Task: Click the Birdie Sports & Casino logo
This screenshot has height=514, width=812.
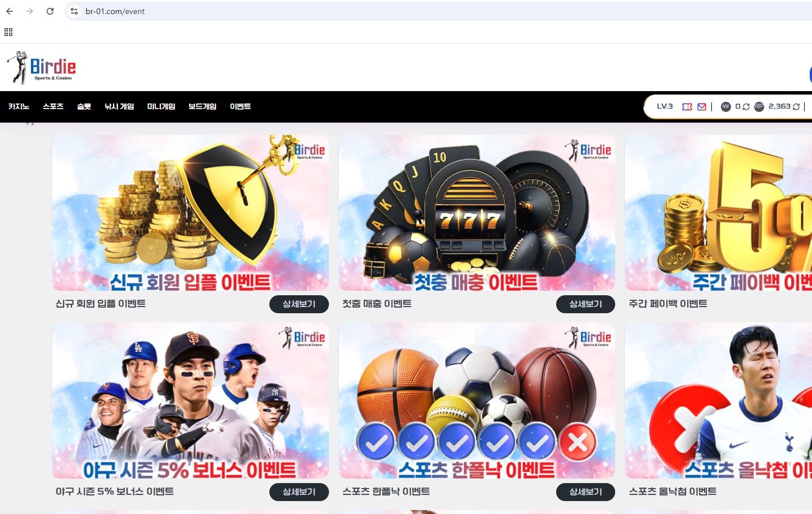Action: pyautogui.click(x=41, y=67)
